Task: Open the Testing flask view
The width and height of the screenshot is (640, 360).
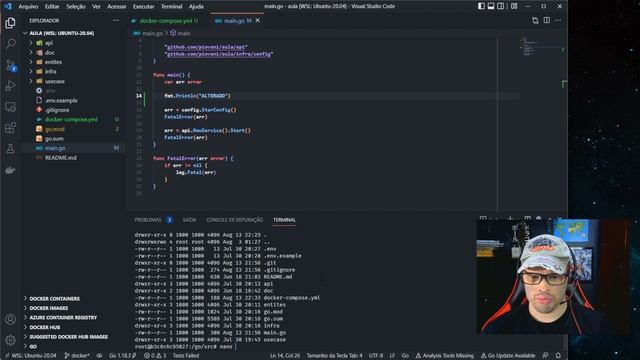Action: click(10, 149)
